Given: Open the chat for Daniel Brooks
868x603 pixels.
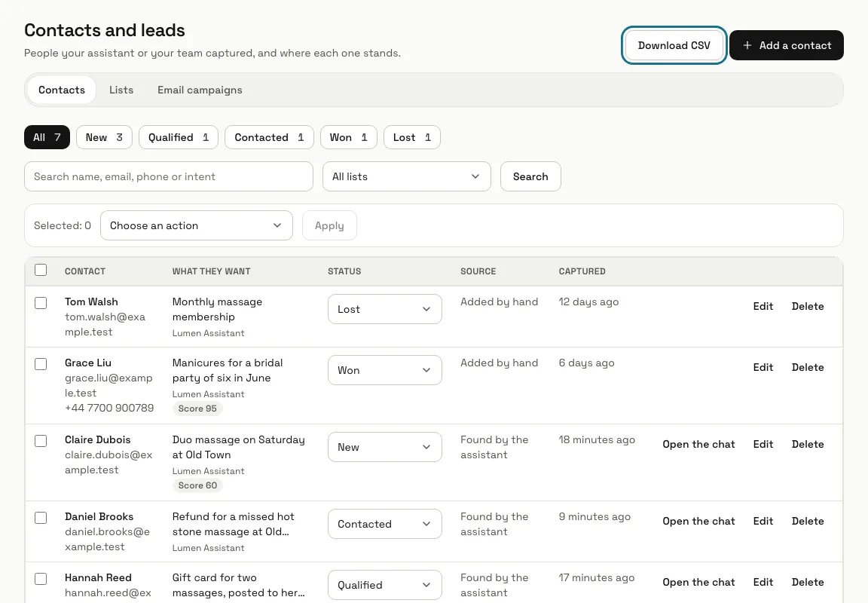Looking at the screenshot, I should pyautogui.click(x=698, y=521).
